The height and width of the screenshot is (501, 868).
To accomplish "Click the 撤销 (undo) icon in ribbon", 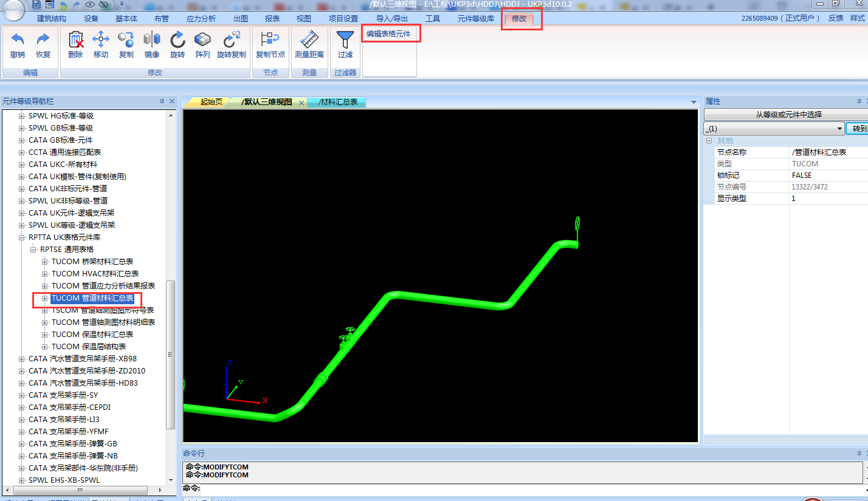I will [18, 41].
